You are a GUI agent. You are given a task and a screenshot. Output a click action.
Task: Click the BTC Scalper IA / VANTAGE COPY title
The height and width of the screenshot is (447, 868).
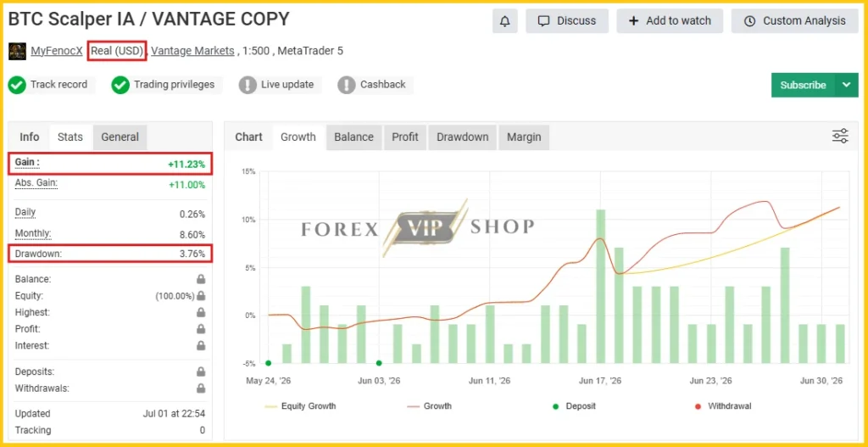click(148, 20)
